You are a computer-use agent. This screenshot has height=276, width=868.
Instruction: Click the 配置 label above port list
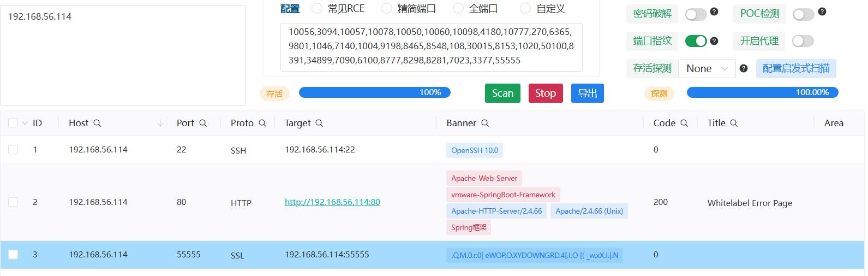click(x=290, y=9)
